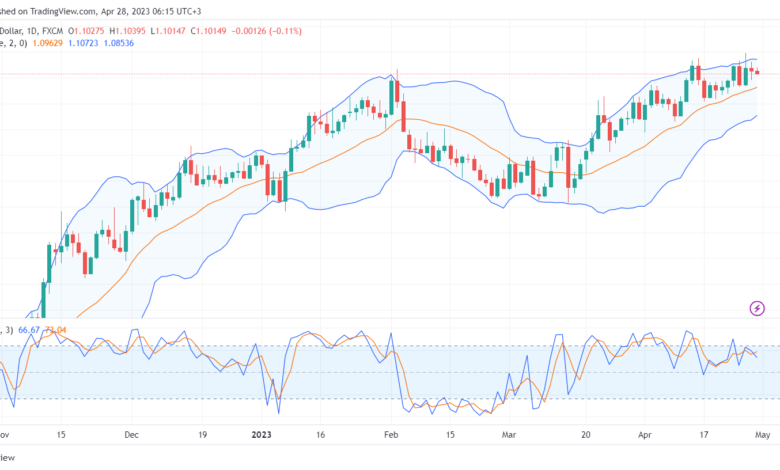Click the May label on time axis

point(762,435)
